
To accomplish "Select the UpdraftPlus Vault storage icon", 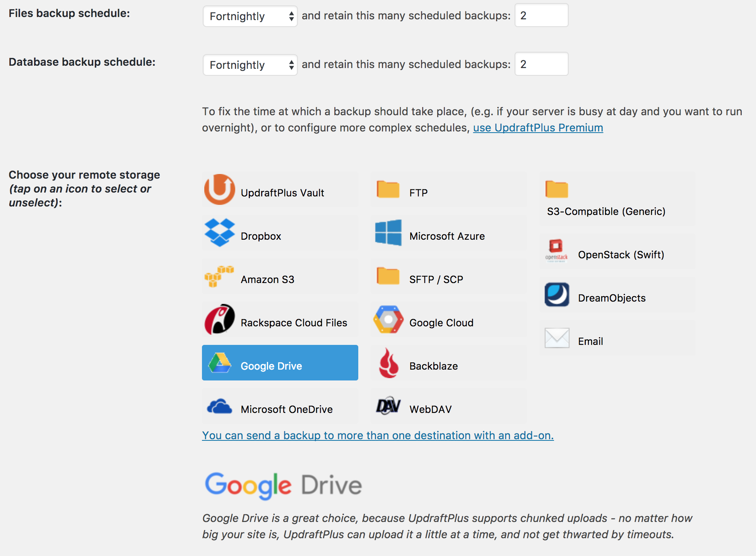I will (x=219, y=189).
